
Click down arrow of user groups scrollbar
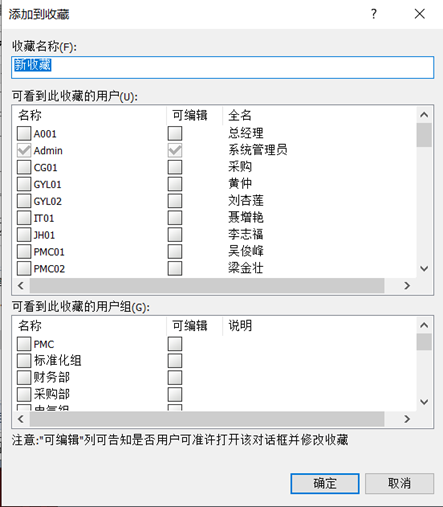(x=424, y=402)
